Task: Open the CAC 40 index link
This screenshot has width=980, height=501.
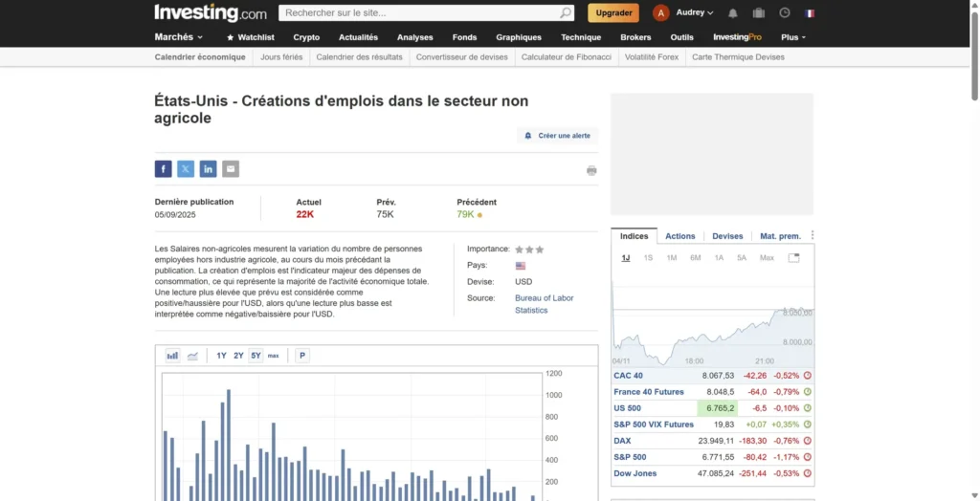Action: 628,376
